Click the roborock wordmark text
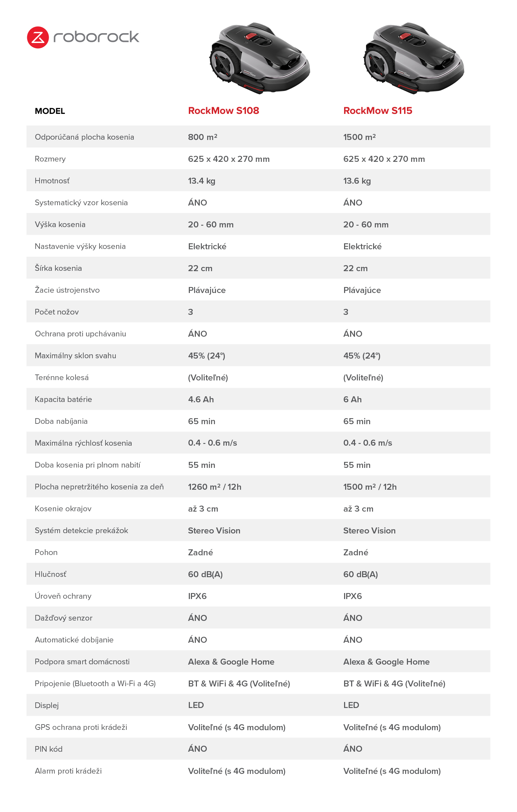This screenshot has width=517, height=812. coord(96,37)
